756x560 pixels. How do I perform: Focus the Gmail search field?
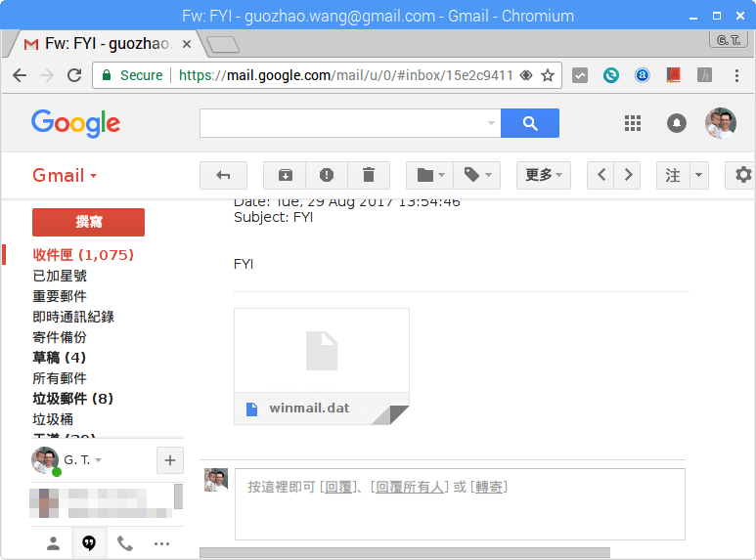(x=342, y=123)
